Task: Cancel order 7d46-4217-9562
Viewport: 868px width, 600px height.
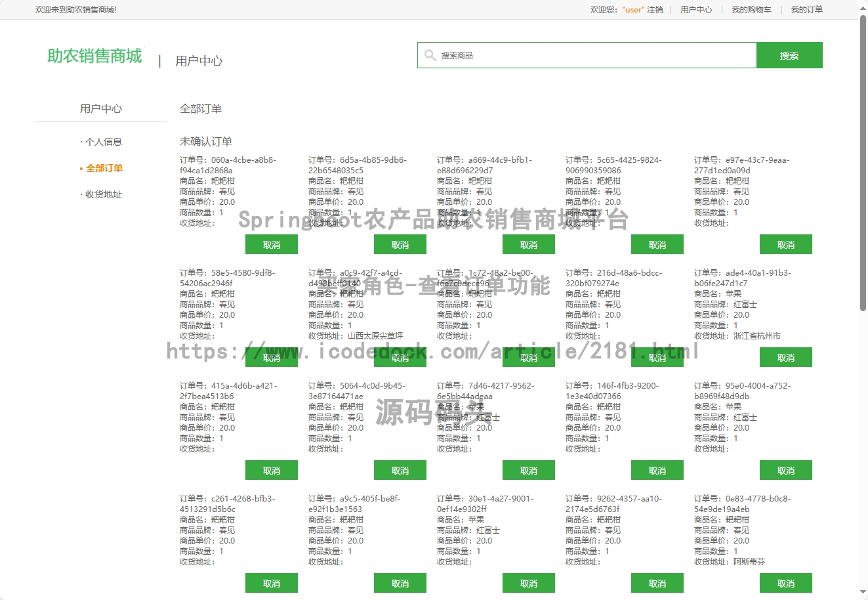Action: (x=529, y=471)
